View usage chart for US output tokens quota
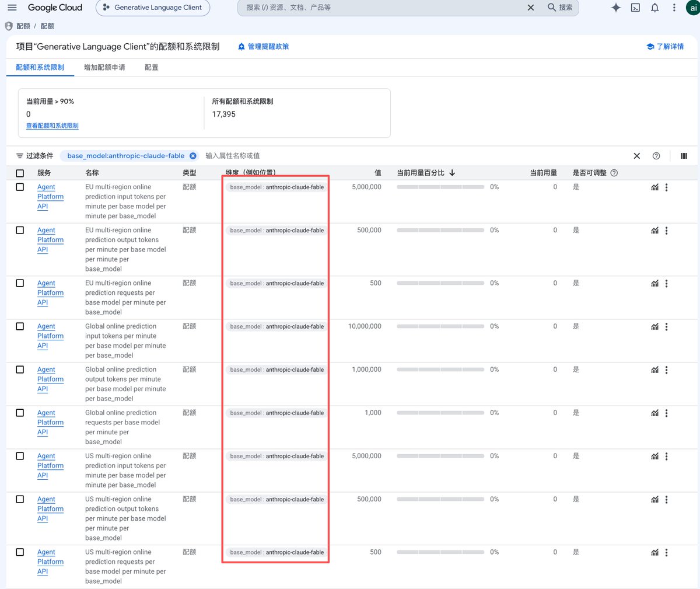This screenshot has width=700, height=589. pyautogui.click(x=655, y=500)
